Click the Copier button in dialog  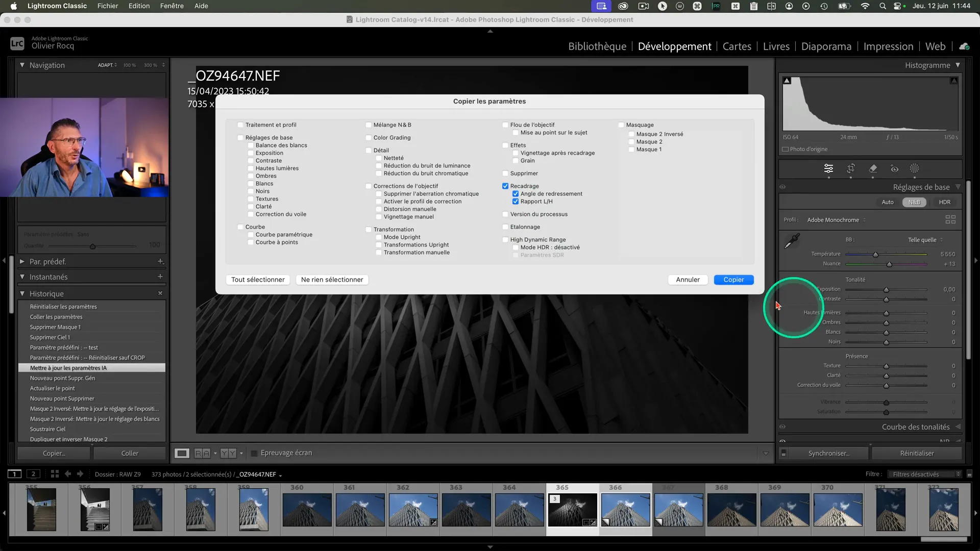[733, 280]
